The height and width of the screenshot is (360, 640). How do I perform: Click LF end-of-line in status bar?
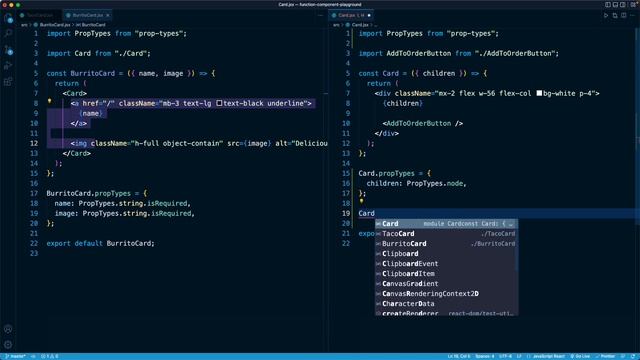tap(519, 356)
